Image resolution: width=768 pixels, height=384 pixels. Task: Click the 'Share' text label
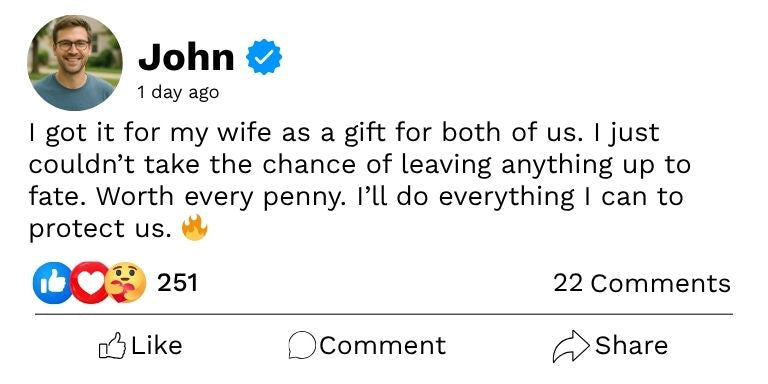tap(631, 345)
